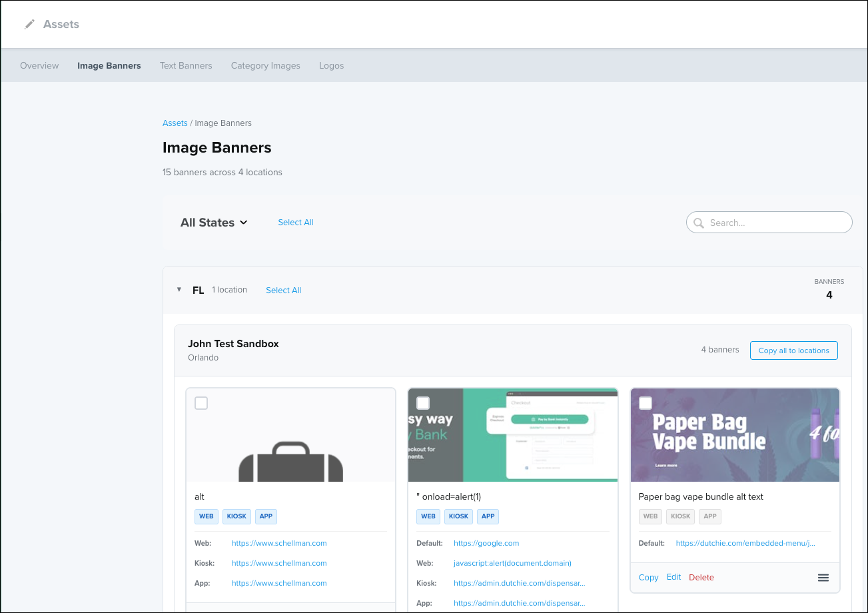This screenshot has width=868, height=613.
Task: Click the "15 banners across 4 locations" text
Action: tap(222, 172)
